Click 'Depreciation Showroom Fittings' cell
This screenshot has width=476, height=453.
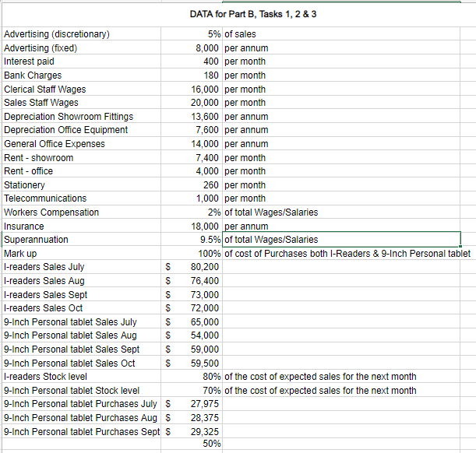[x=81, y=117]
